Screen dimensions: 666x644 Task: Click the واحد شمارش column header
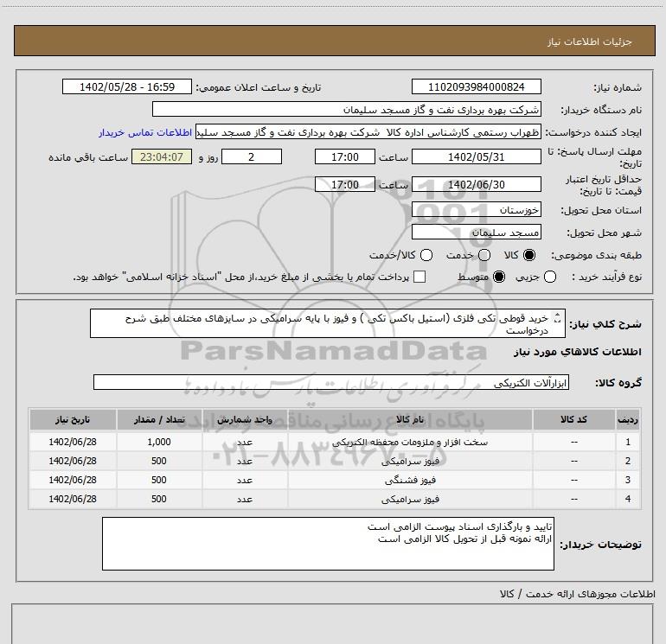pyautogui.click(x=245, y=419)
